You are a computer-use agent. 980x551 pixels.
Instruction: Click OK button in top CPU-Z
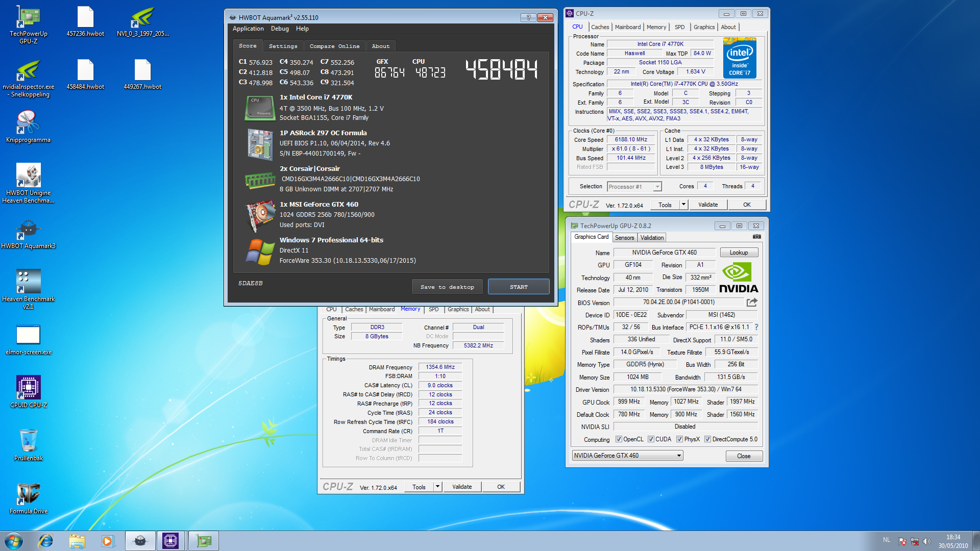747,205
